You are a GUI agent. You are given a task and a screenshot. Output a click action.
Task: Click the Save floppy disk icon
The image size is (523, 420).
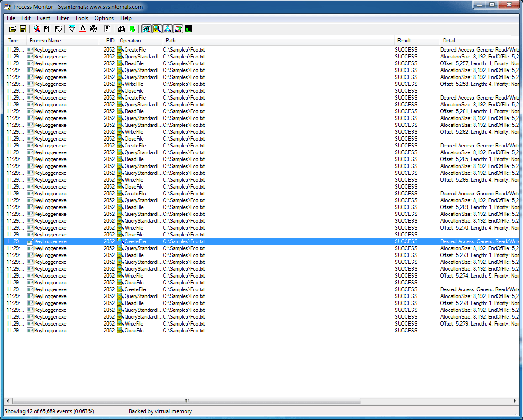click(23, 29)
